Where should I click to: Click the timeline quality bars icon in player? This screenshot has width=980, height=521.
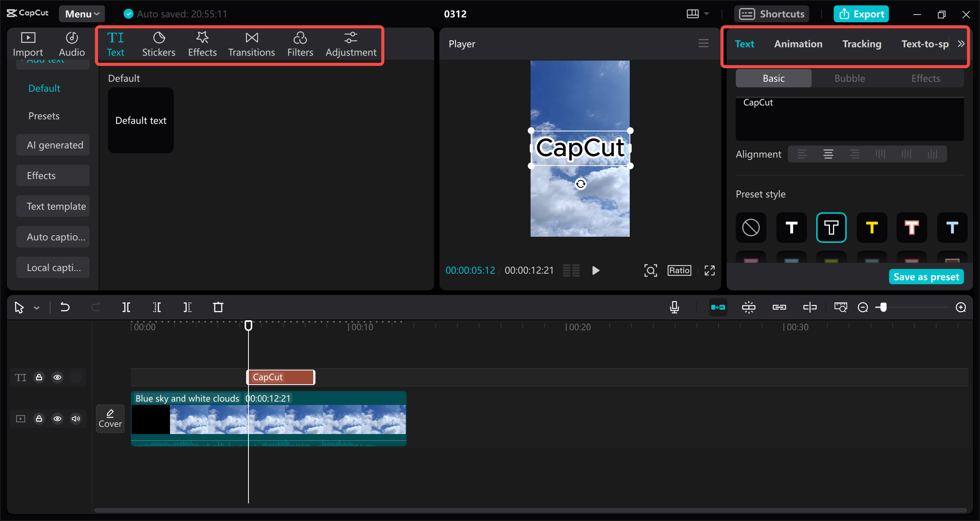[x=571, y=270]
